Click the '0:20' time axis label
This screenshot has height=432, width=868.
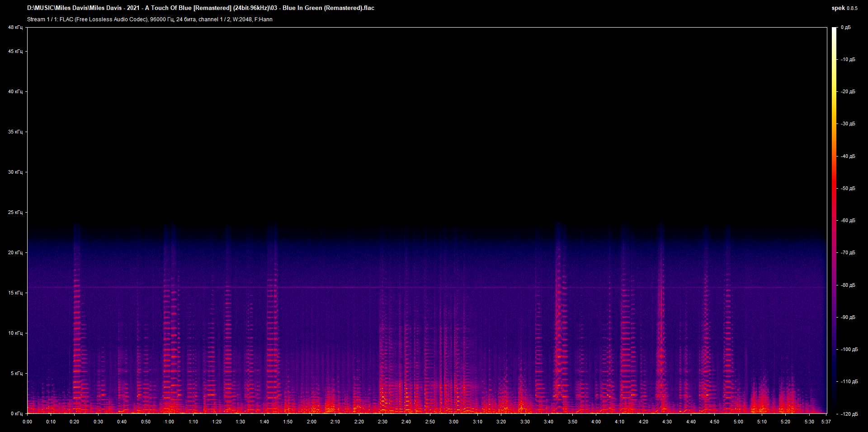coord(75,422)
